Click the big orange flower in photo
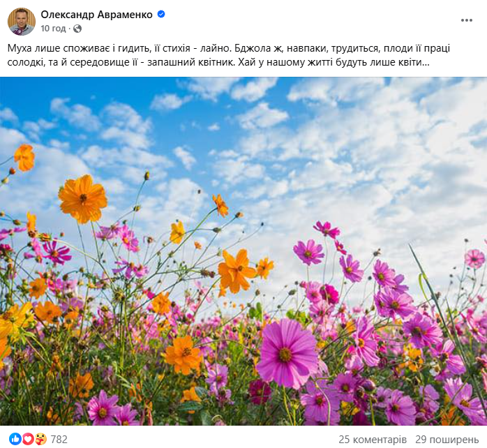This screenshot has width=487, height=448. click(x=82, y=198)
